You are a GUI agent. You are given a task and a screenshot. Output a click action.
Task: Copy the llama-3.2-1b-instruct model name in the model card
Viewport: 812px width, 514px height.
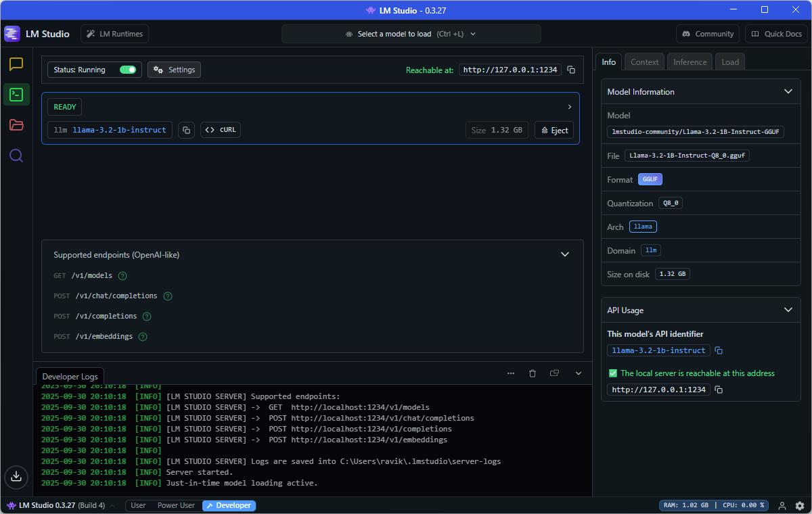click(x=186, y=130)
